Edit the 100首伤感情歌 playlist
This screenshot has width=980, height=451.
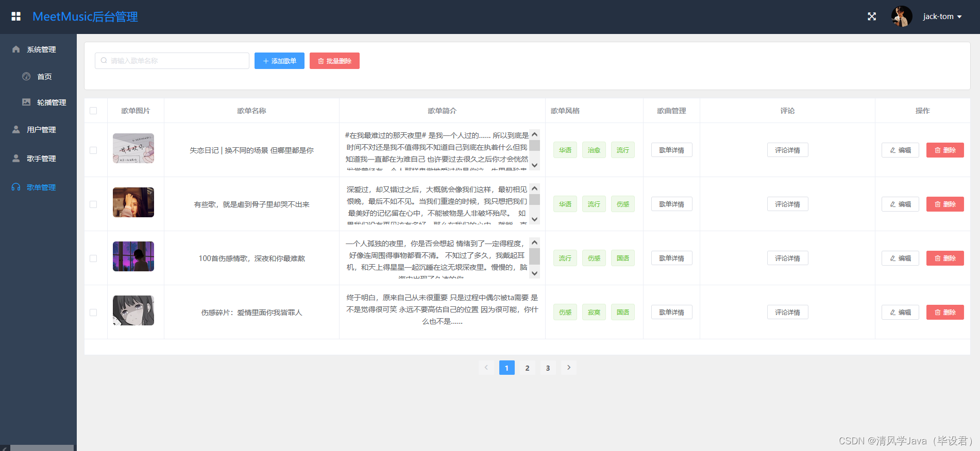[900, 258]
